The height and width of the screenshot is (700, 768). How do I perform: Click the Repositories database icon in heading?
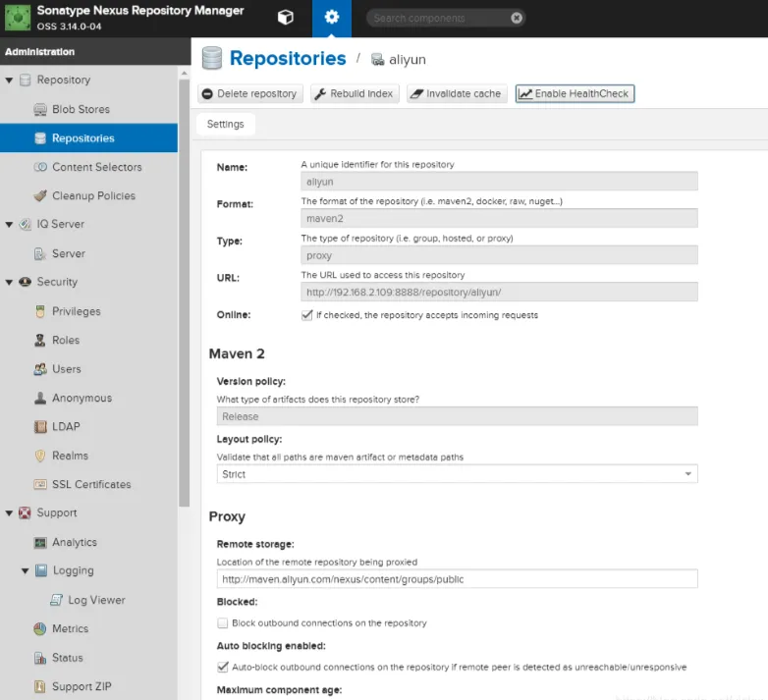212,58
